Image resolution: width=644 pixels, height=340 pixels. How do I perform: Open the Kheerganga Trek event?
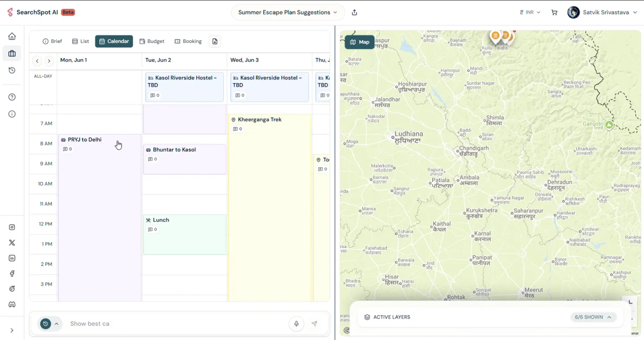coord(270,208)
